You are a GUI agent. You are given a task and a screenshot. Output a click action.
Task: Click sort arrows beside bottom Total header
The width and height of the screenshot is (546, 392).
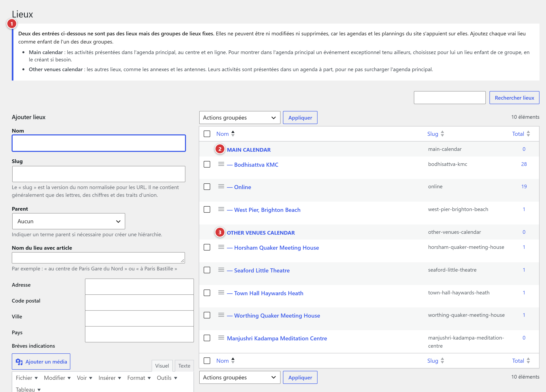(x=528, y=360)
